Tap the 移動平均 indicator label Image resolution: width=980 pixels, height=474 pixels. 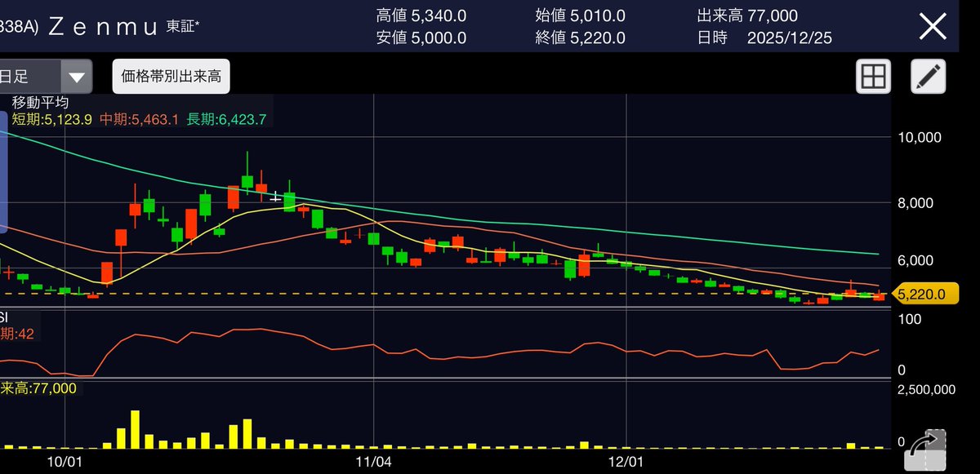[x=39, y=103]
